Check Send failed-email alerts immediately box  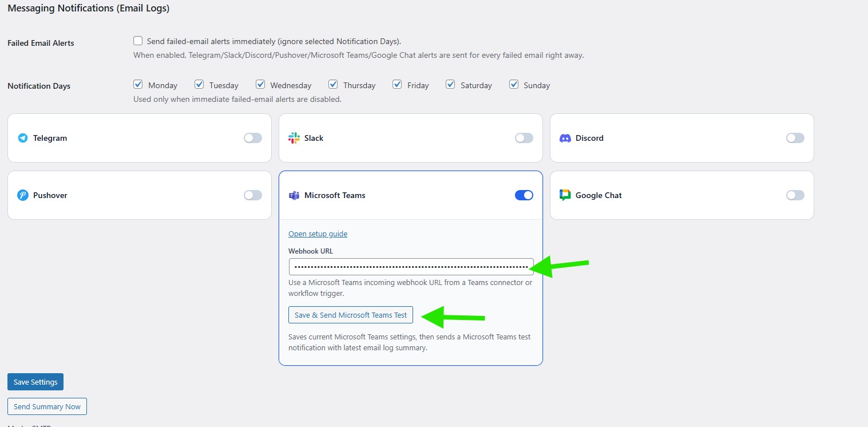point(138,41)
